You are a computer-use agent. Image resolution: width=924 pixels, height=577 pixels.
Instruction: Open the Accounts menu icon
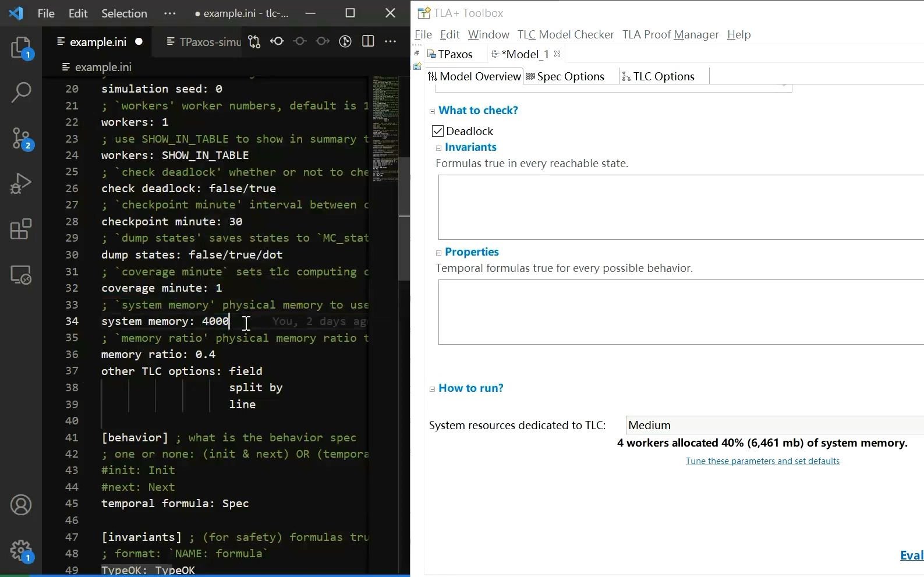click(21, 505)
